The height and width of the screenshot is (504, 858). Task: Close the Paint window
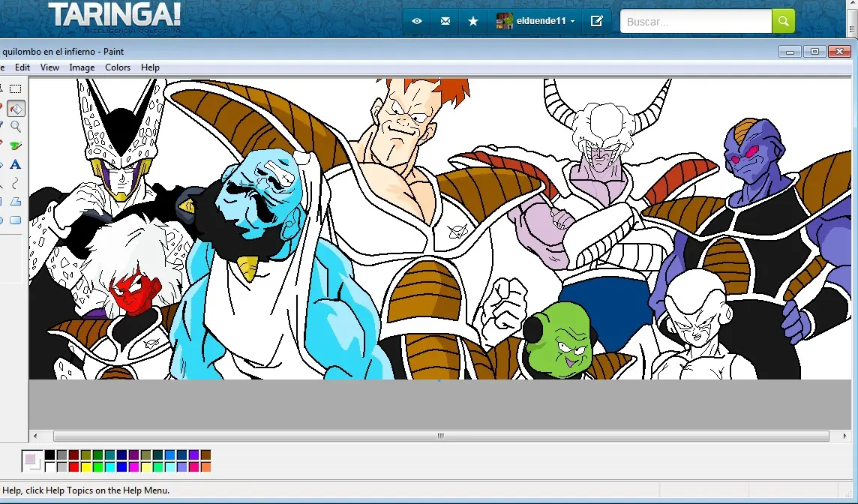[x=839, y=52]
